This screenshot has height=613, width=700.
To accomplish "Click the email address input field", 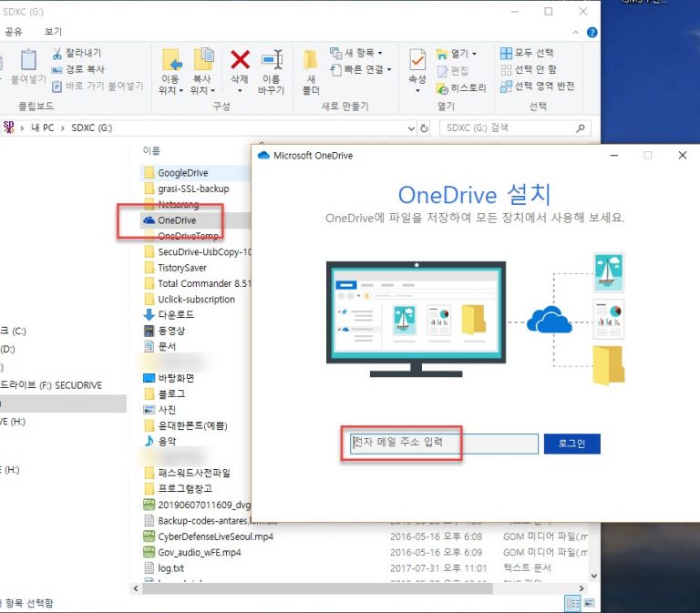I will pos(444,444).
